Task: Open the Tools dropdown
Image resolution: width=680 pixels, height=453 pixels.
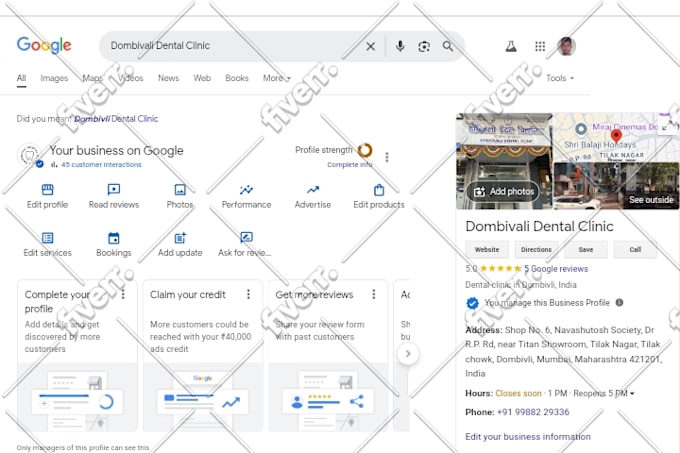Action: tap(560, 78)
